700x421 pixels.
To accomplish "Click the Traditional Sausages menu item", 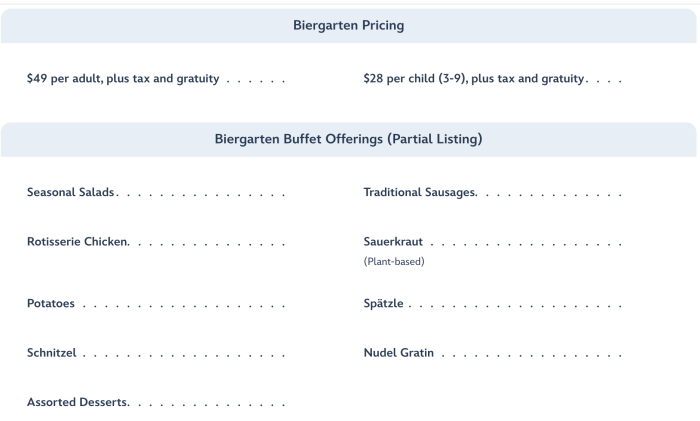I will [x=419, y=192].
